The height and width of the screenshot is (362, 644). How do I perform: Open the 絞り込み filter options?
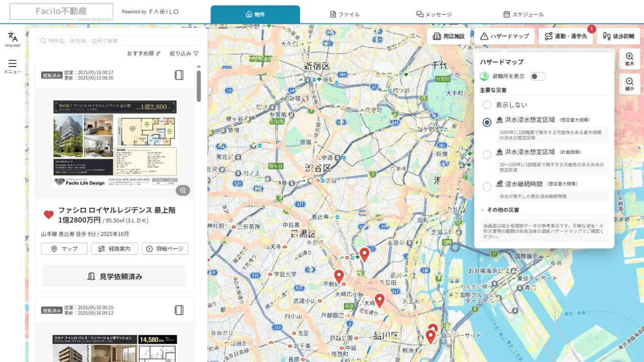click(184, 54)
